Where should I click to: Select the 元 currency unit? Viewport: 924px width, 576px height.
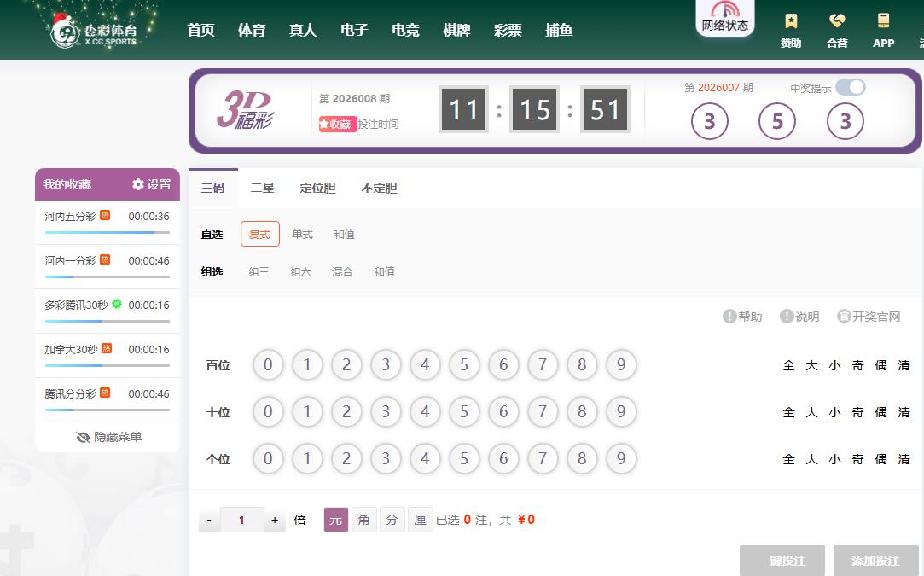pyautogui.click(x=336, y=520)
